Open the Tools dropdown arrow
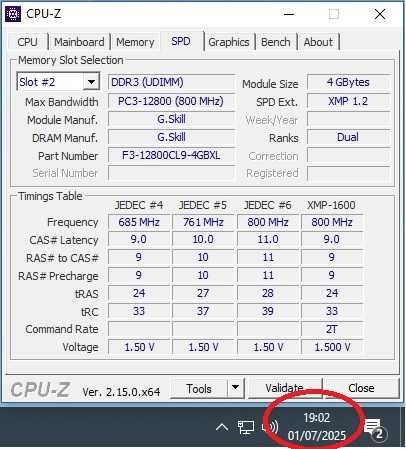 pos(236,387)
